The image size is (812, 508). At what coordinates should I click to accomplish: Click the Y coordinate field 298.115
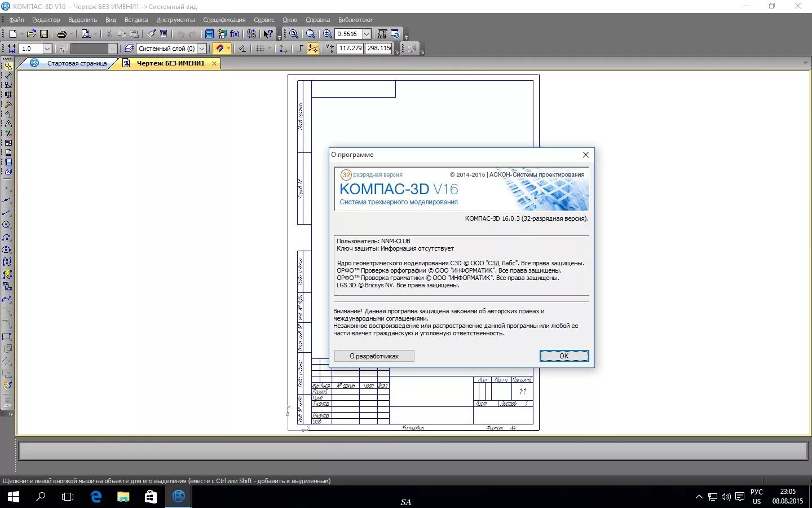379,49
